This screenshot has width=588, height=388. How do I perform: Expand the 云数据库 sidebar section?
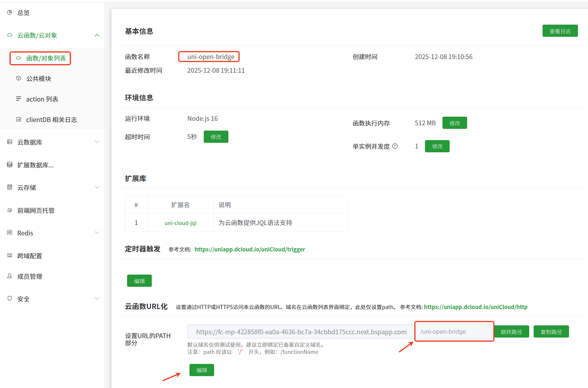point(97,142)
